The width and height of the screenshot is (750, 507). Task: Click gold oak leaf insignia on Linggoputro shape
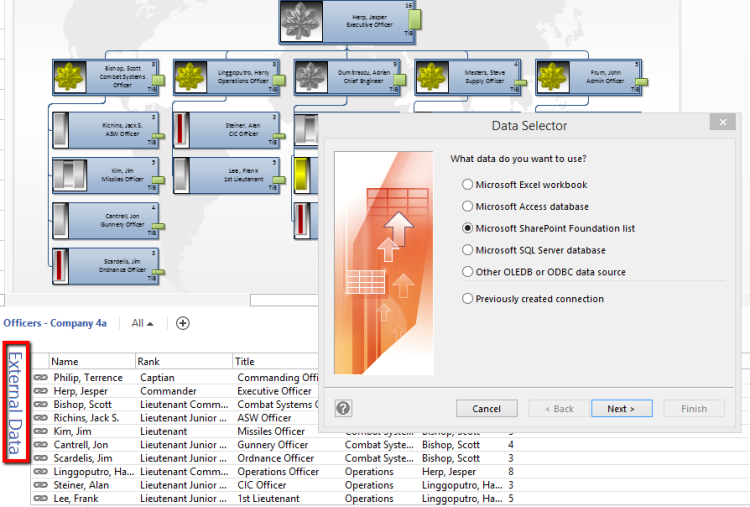[190, 77]
